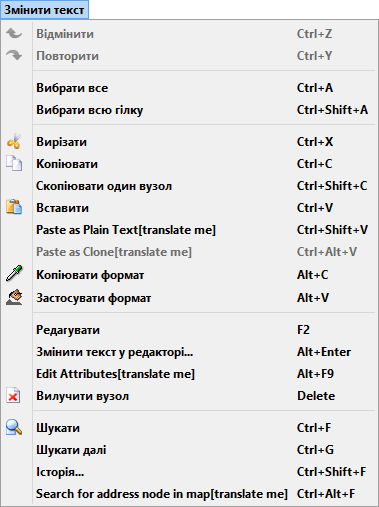The image size is (379, 507).
Task: Click the redo arrow icon beside Повторити
Action: tap(14, 55)
